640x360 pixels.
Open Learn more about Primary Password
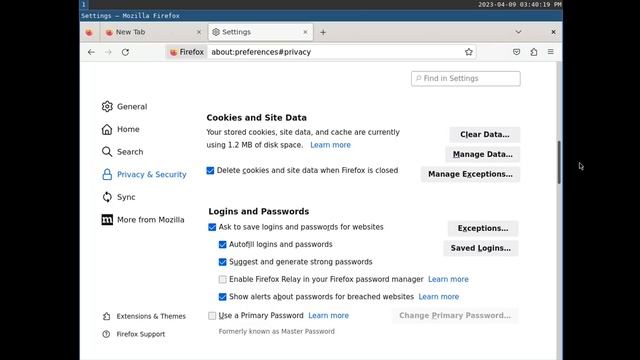pos(329,316)
